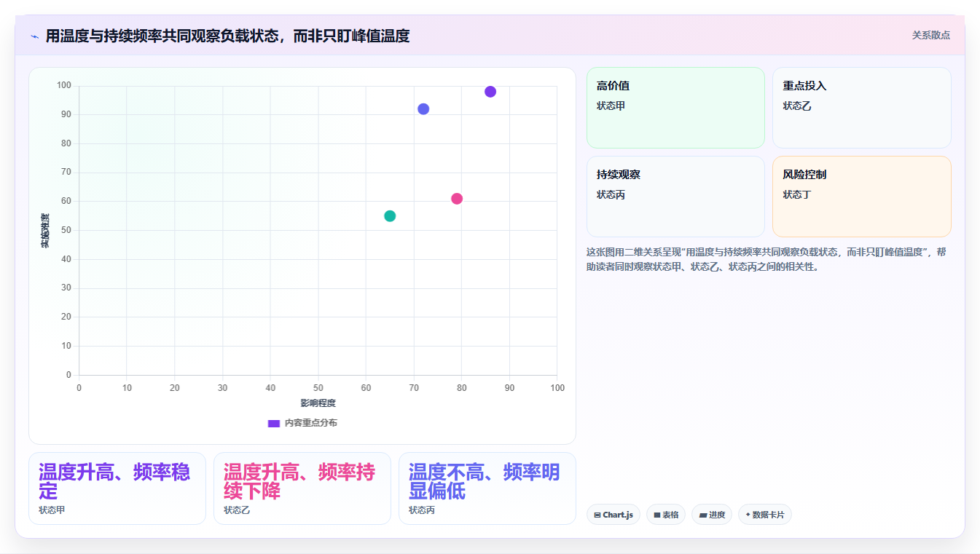Click the 温度升高、频率稳定 card
Viewport: 980px width, 554px height.
pos(117,488)
